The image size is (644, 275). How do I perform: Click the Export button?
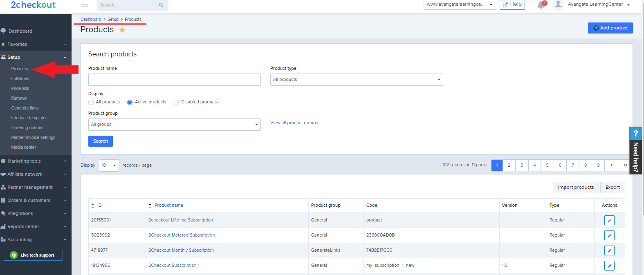pyautogui.click(x=613, y=188)
